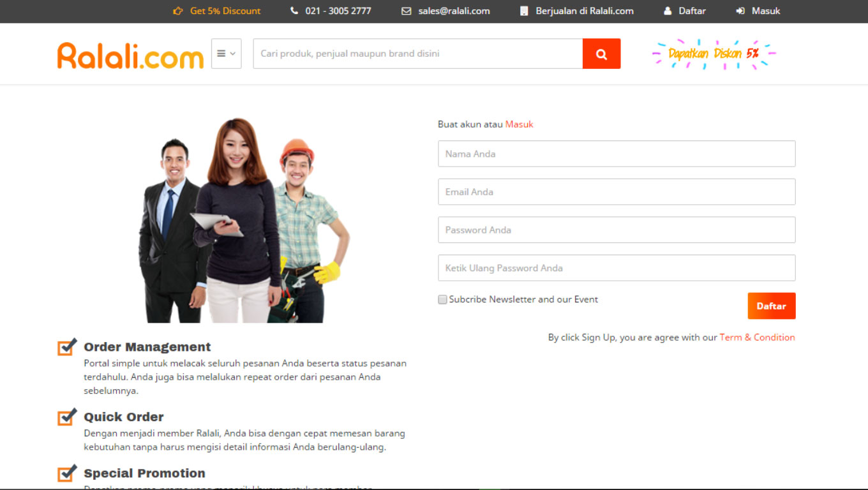This screenshot has height=490, width=868.
Task: Click the Dapatkan Diskon 5% banner
Action: 713,54
